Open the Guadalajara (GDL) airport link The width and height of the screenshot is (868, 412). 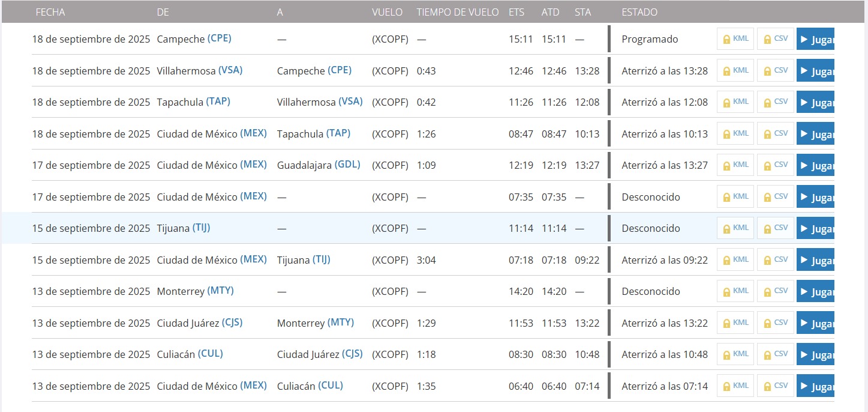point(347,165)
